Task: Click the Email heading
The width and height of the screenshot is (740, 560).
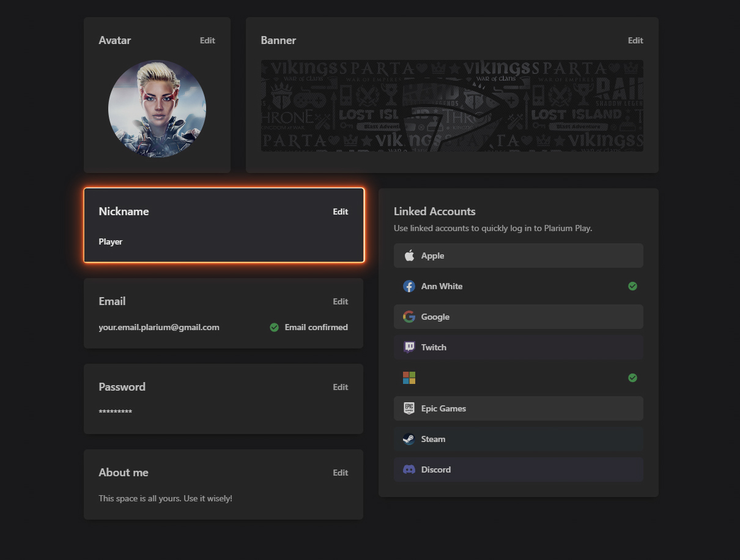Action: tap(112, 301)
